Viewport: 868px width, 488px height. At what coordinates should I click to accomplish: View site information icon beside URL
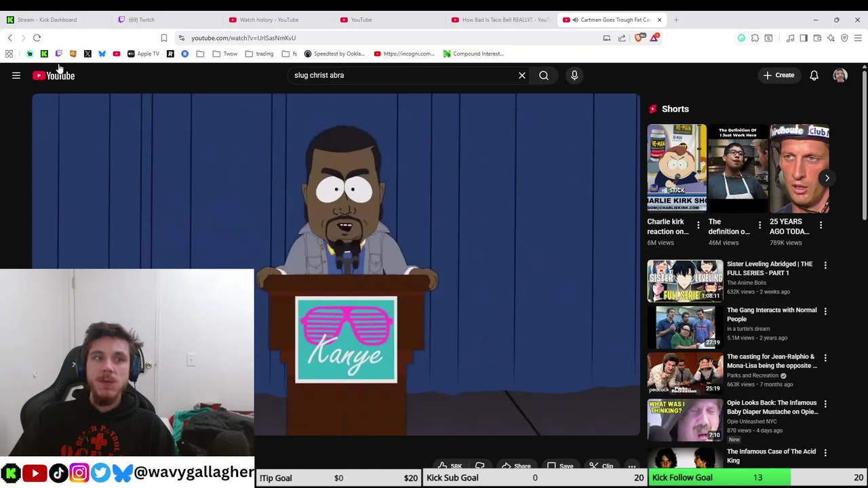click(x=181, y=38)
